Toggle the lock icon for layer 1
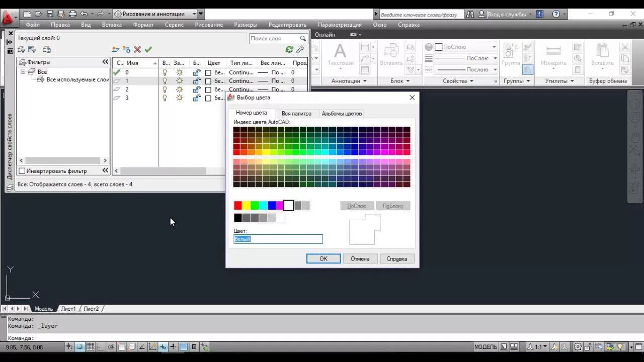Screen dimensions: 644x362 (x=197, y=81)
